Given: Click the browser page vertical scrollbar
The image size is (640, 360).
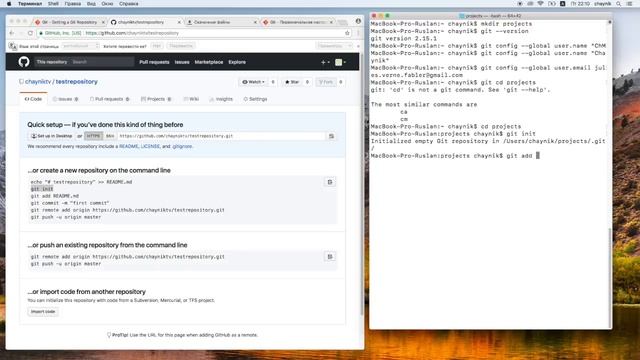Looking at the screenshot, I should (x=362, y=184).
